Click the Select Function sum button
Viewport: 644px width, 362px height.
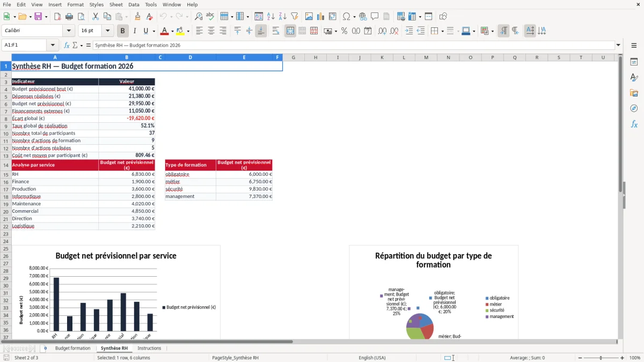[75, 46]
